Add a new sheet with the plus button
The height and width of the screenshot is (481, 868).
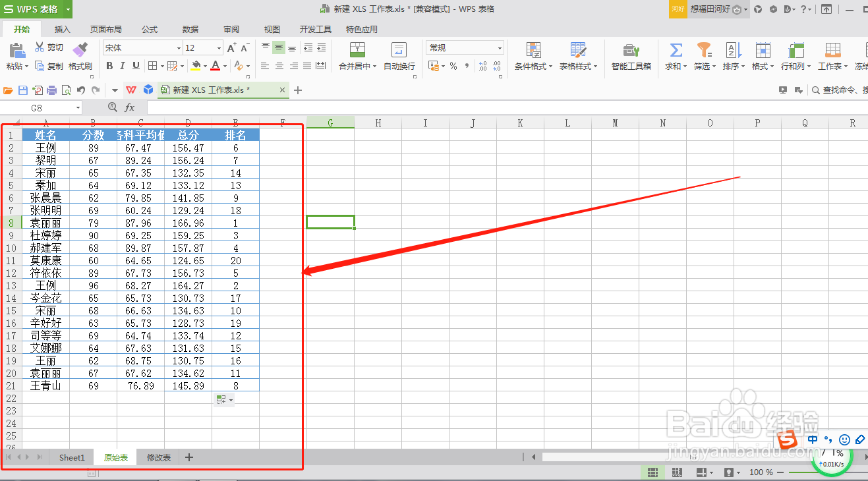tap(189, 457)
